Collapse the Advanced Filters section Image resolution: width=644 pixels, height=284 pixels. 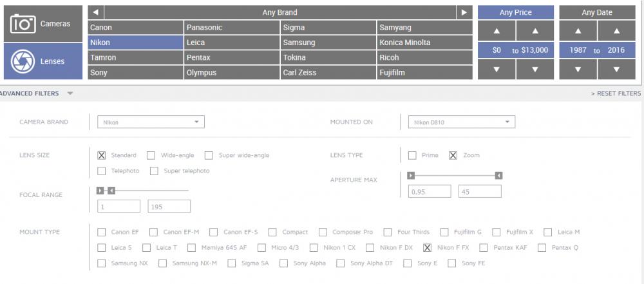[x=70, y=94]
